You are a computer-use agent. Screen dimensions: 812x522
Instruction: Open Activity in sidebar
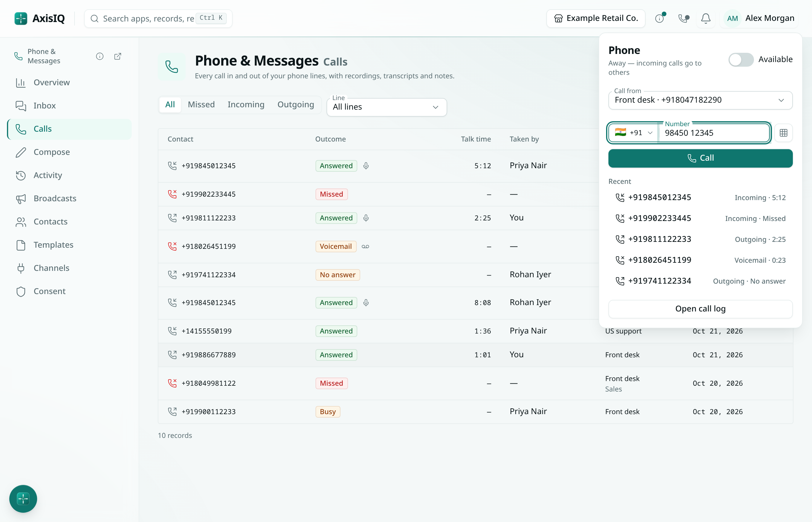[x=69, y=175]
